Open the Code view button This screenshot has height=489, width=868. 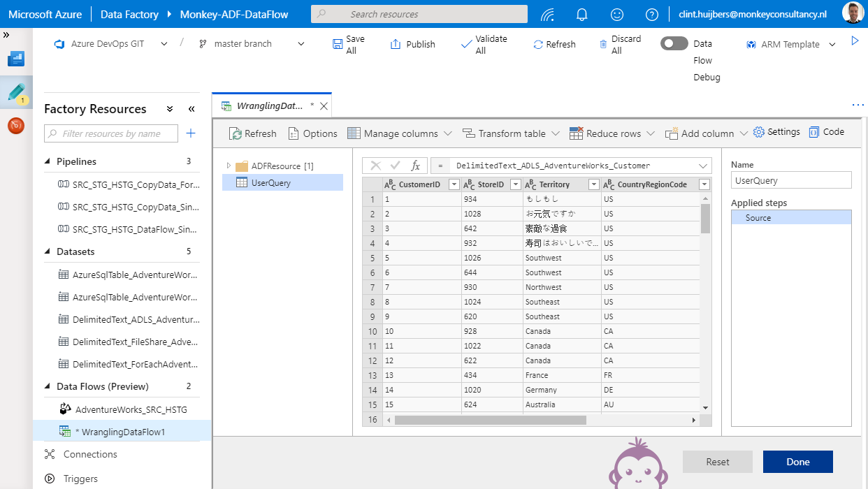tap(826, 132)
